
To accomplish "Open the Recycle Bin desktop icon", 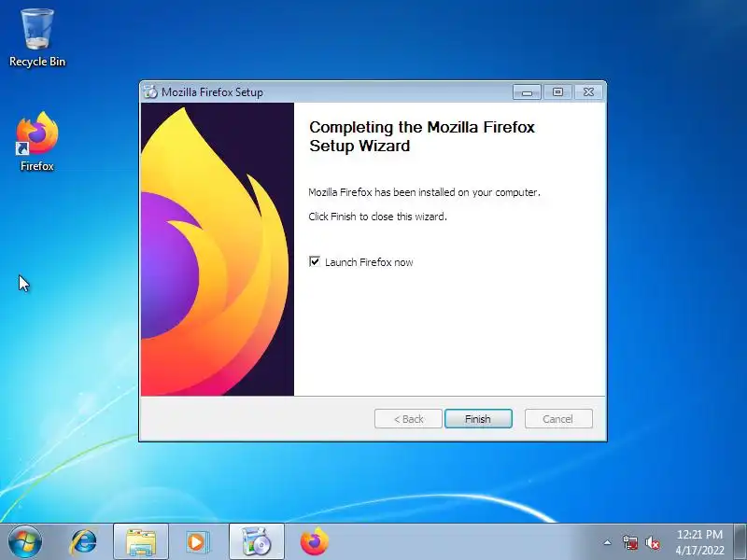I will point(37,38).
